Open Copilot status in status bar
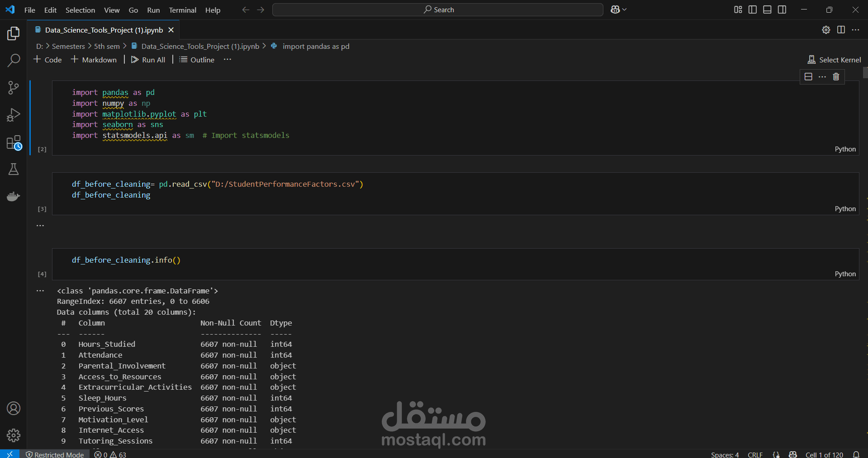868x458 pixels. click(x=792, y=454)
